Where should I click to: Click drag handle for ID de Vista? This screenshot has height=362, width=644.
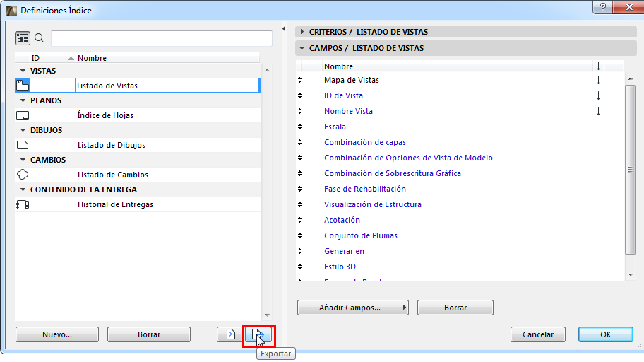point(300,95)
